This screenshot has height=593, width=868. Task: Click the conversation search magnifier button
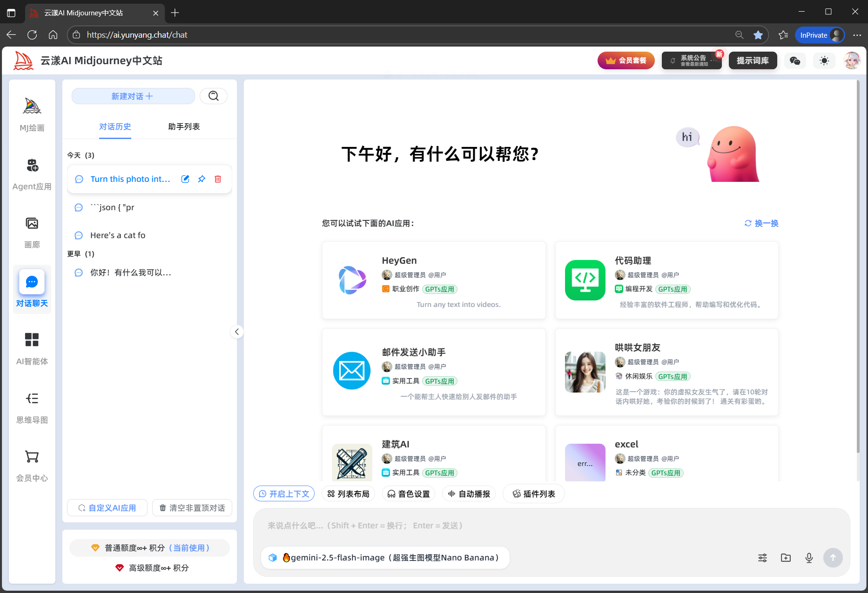click(214, 96)
